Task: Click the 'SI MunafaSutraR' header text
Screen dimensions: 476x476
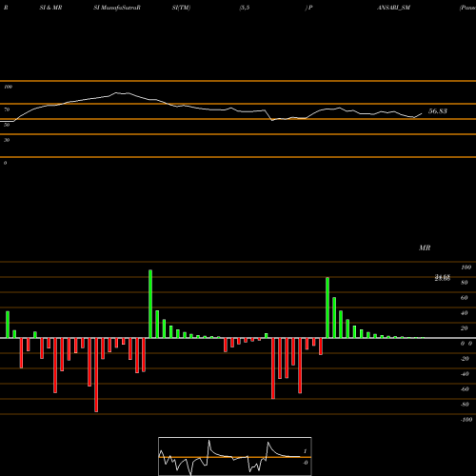Action: point(117,8)
